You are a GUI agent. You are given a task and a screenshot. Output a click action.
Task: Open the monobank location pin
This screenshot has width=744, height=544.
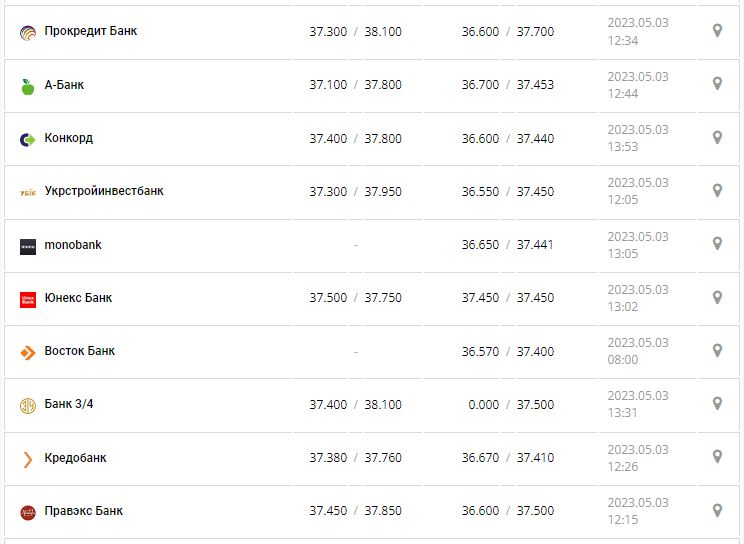(x=717, y=244)
